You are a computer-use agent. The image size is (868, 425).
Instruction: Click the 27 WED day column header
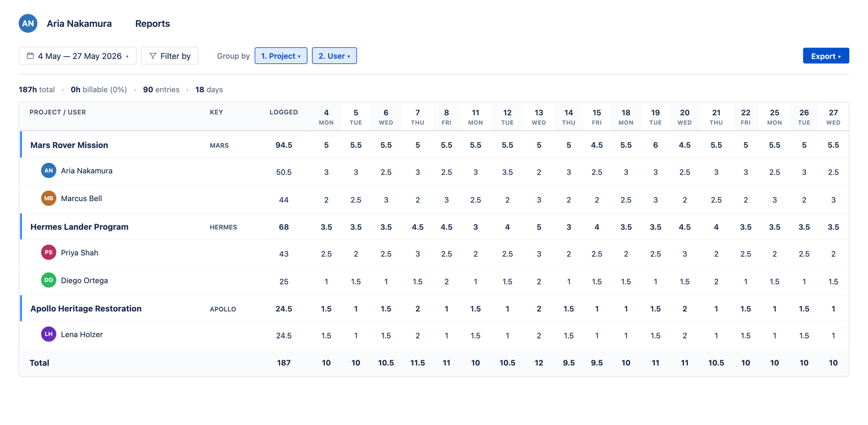pos(833,117)
